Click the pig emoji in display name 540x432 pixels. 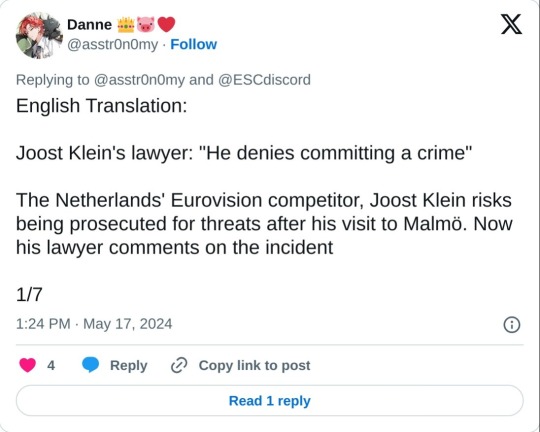[146, 25]
